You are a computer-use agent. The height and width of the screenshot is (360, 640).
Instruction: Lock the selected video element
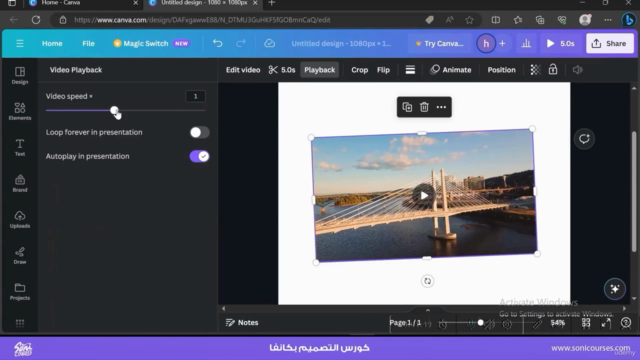(x=553, y=69)
